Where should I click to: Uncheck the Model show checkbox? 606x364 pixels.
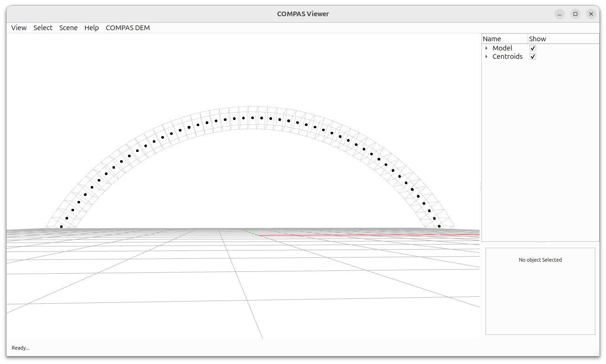point(533,48)
